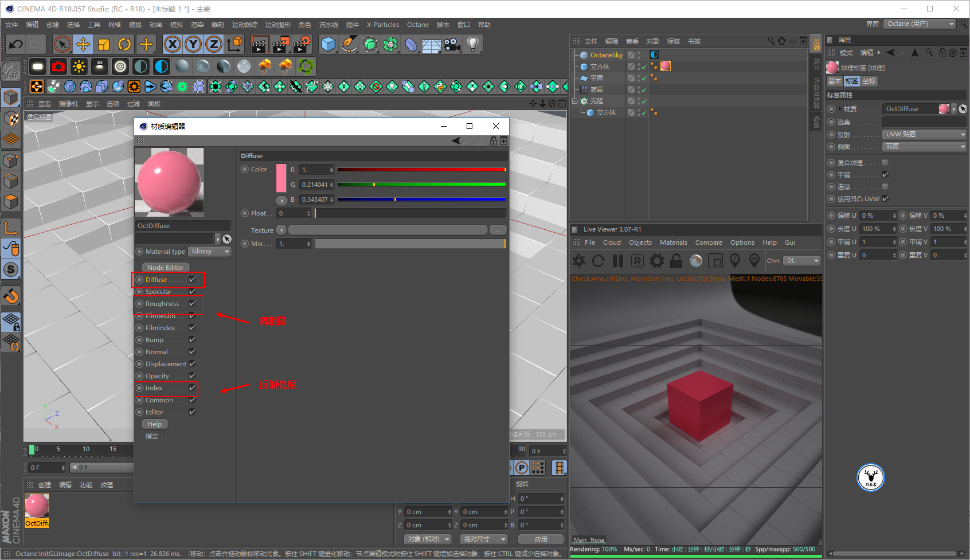
Task: Toggle Z axis lock
Action: click(214, 44)
